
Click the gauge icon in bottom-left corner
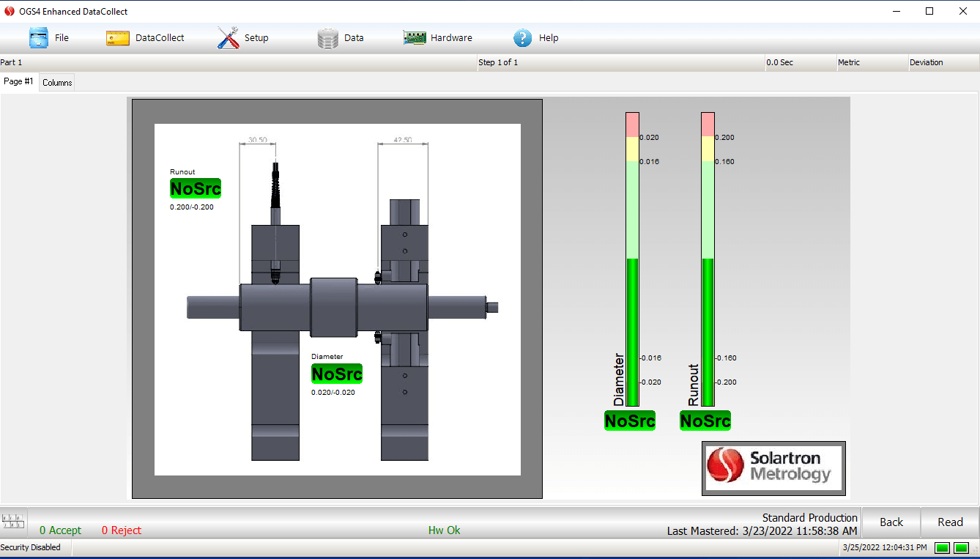point(13,521)
